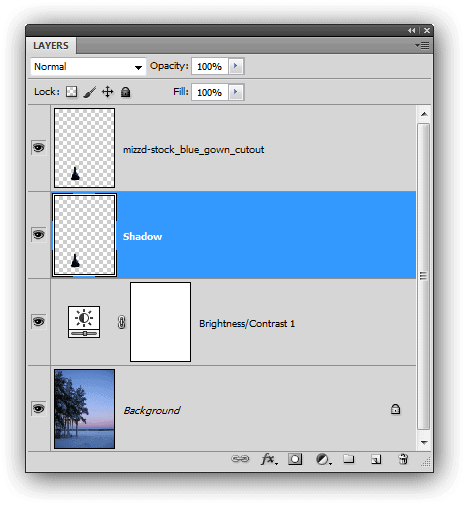Click the Brightness/Contrast layer mask thumbnail

tap(160, 322)
